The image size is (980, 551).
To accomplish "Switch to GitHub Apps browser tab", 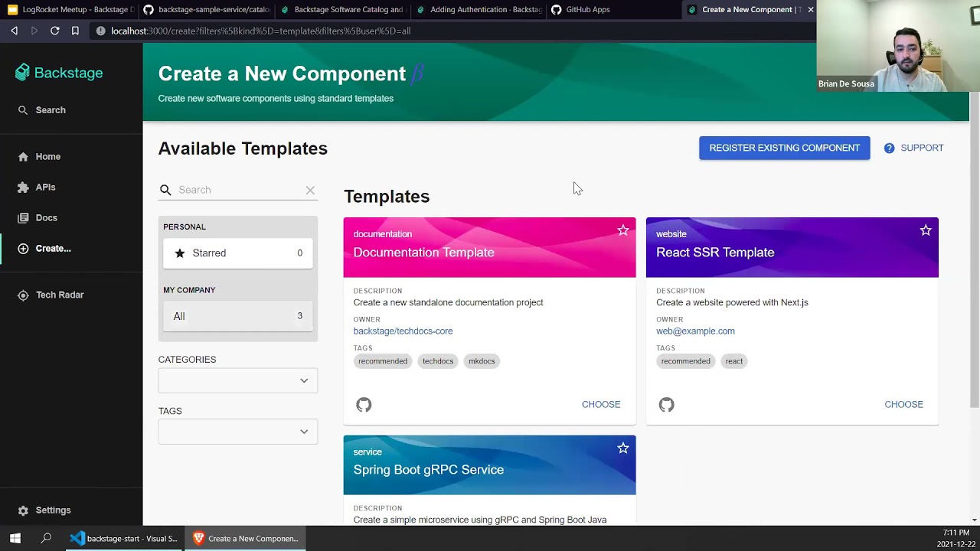I will (x=582, y=10).
